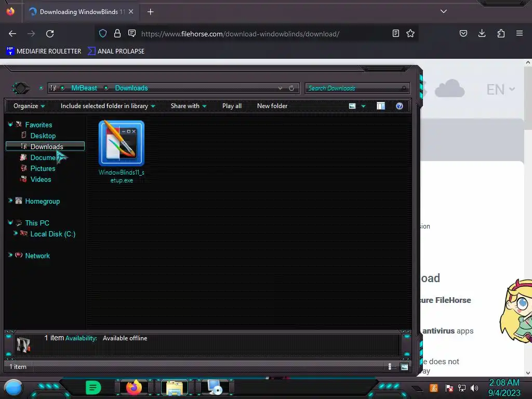Select WindowBlinds11_setup.exe file icon
Image resolution: width=532 pixels, height=399 pixels.
(x=122, y=143)
